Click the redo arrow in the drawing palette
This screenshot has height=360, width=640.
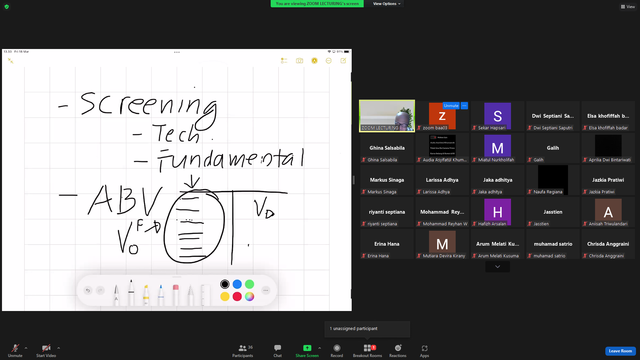100,290
